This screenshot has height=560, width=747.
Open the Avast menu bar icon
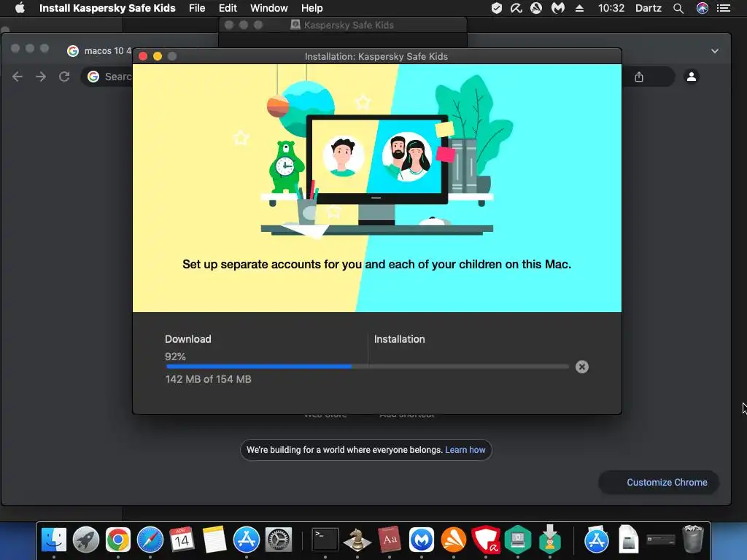tap(536, 8)
